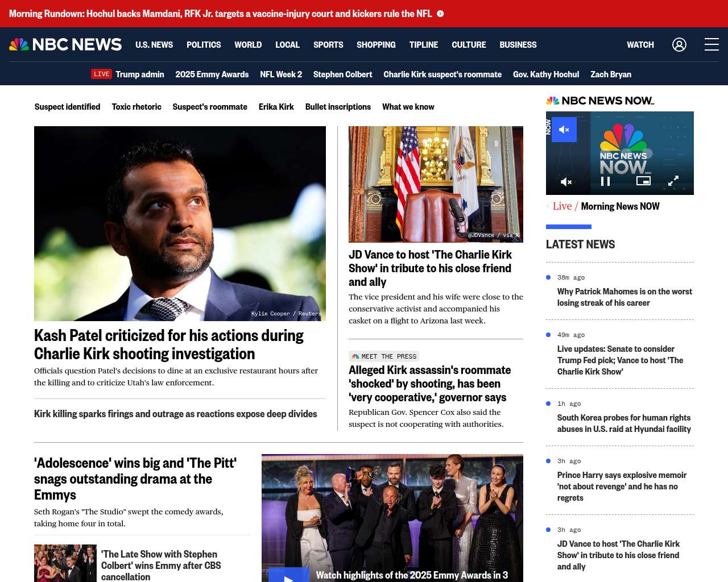Open South Korea Hyundai raid story
The image size is (728, 582).
click(624, 423)
